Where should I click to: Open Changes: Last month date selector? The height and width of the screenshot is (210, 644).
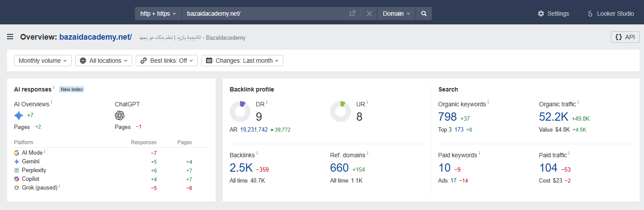point(242,61)
